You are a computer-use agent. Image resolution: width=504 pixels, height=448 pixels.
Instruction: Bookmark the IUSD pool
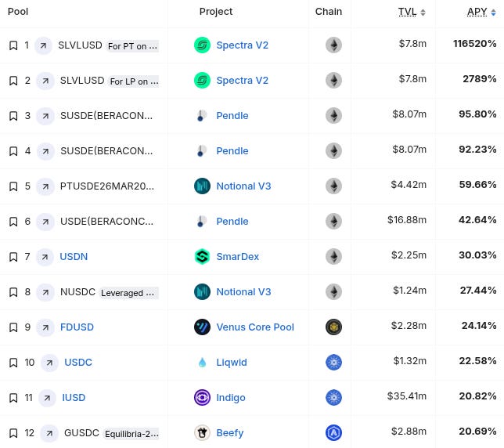[13, 398]
